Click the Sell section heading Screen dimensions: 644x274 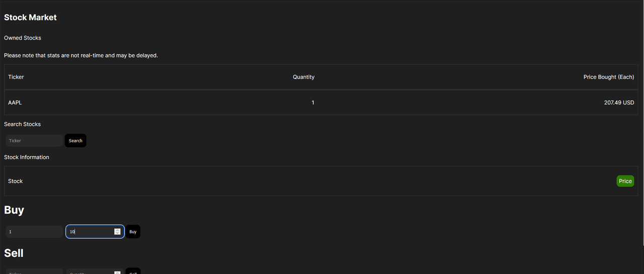tap(15, 253)
